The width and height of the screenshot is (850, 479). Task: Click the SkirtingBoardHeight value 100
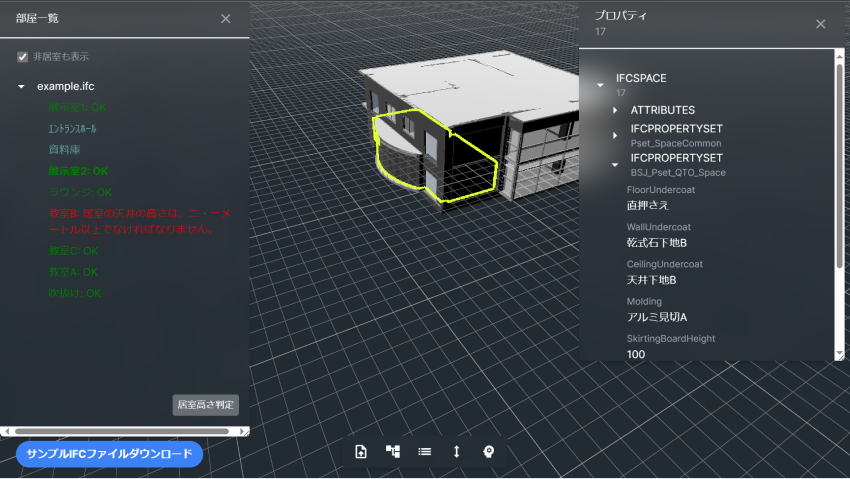tap(635, 354)
